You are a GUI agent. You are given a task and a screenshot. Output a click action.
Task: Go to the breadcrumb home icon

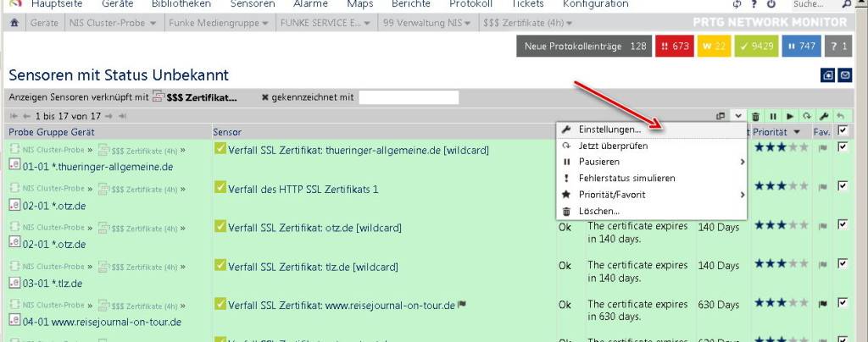pos(14,23)
